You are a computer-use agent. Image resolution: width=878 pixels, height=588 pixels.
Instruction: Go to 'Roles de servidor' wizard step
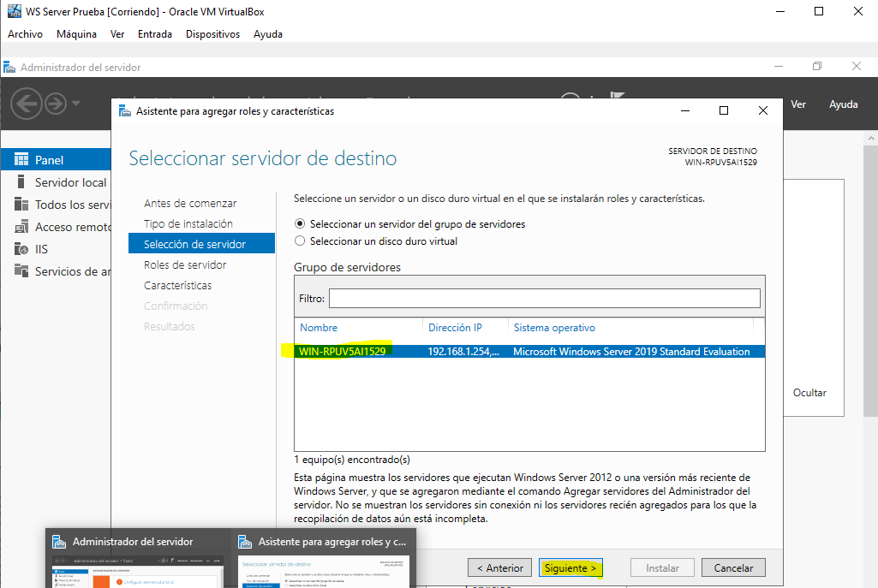185,264
